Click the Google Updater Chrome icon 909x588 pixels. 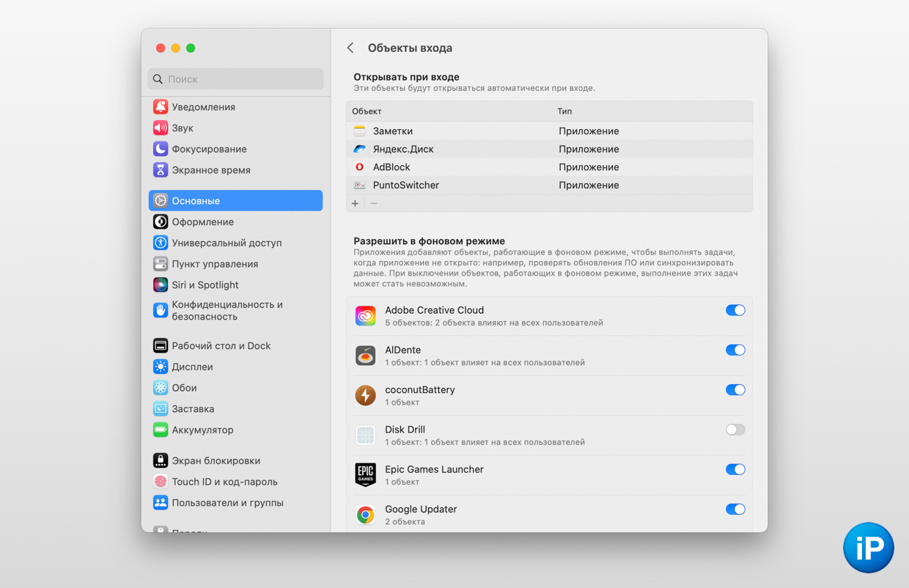[365, 515]
